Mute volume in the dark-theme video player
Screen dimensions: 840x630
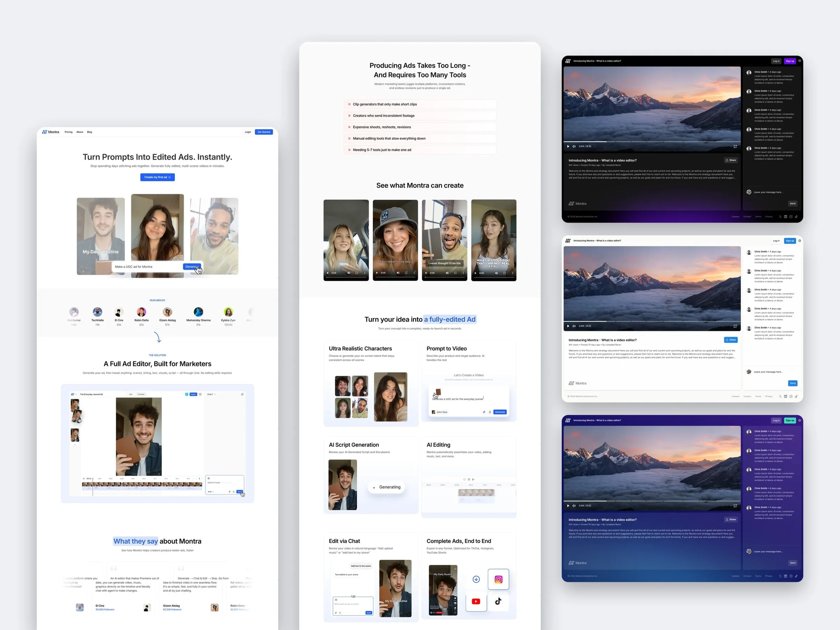click(574, 146)
